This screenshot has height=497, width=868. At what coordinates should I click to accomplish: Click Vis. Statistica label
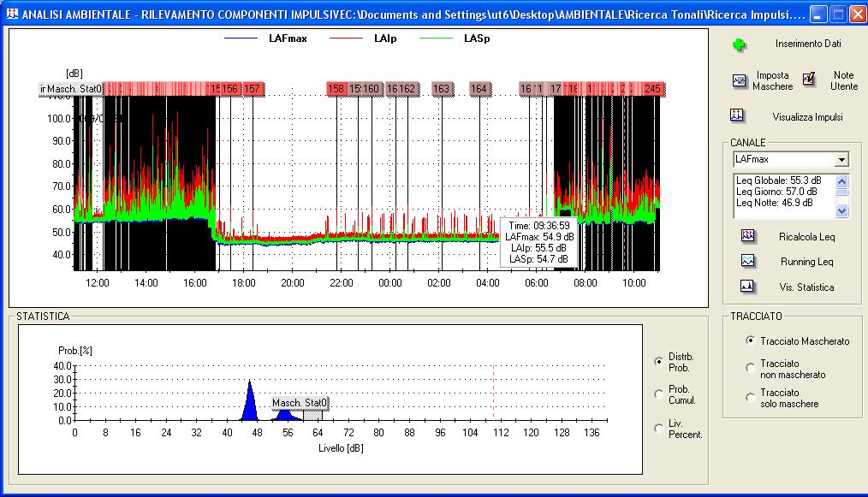coord(806,287)
